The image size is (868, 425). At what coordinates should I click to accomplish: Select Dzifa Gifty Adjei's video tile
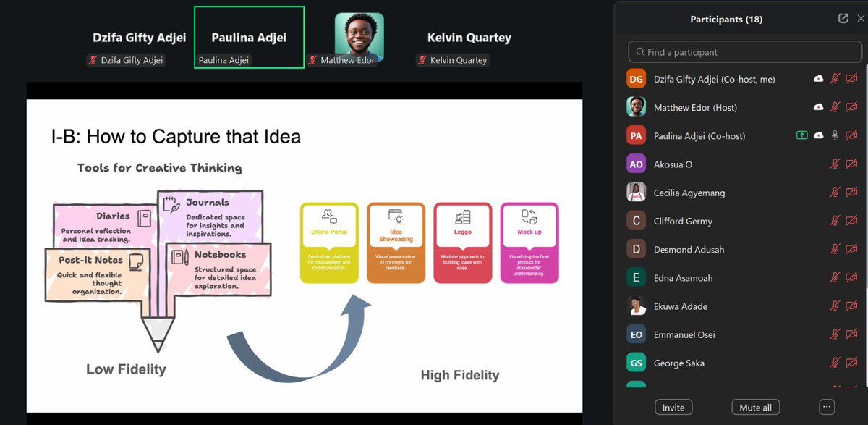[x=139, y=38]
